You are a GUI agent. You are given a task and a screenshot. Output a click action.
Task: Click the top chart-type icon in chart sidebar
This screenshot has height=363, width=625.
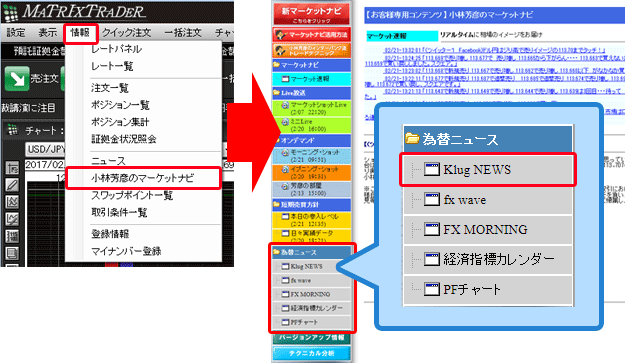tap(12, 168)
